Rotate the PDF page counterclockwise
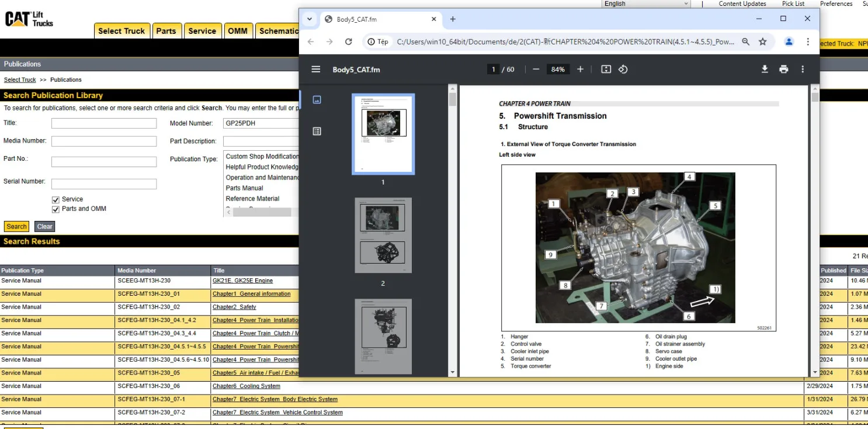 [623, 69]
